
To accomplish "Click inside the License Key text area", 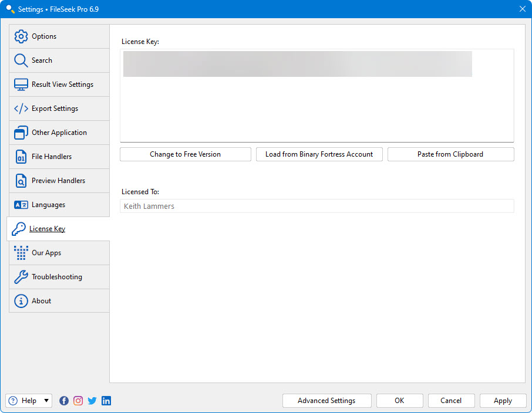I will [x=317, y=96].
